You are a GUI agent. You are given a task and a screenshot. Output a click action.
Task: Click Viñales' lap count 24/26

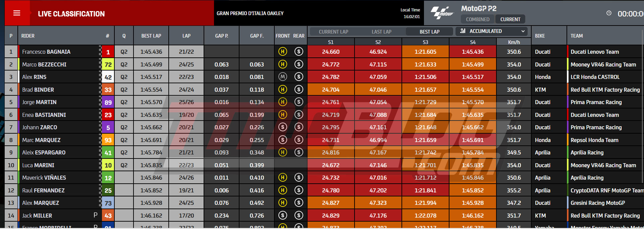tap(186, 178)
